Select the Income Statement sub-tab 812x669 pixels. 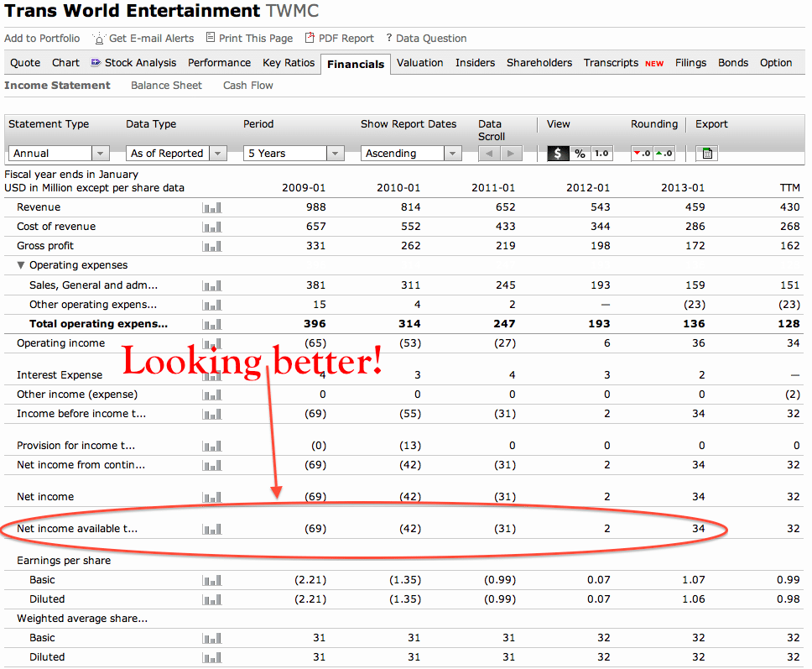coord(57,86)
